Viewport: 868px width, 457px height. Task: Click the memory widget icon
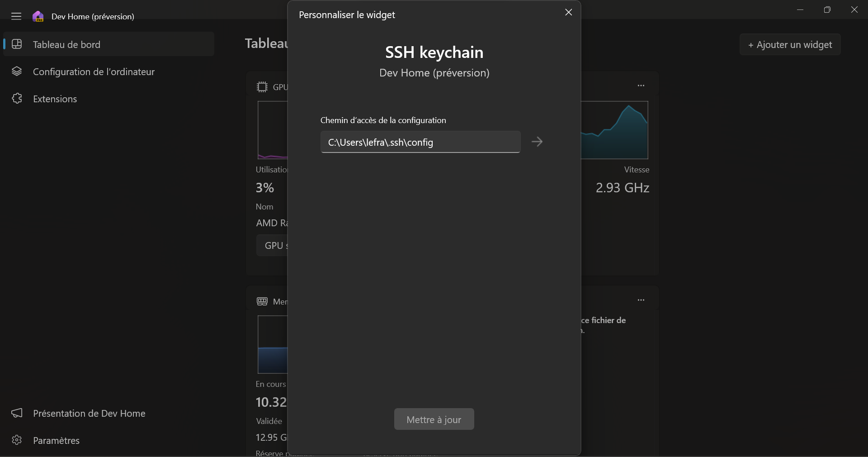[x=261, y=301]
